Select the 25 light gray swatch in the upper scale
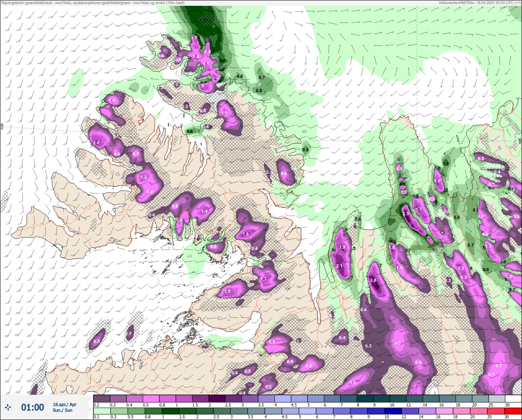 497,398
